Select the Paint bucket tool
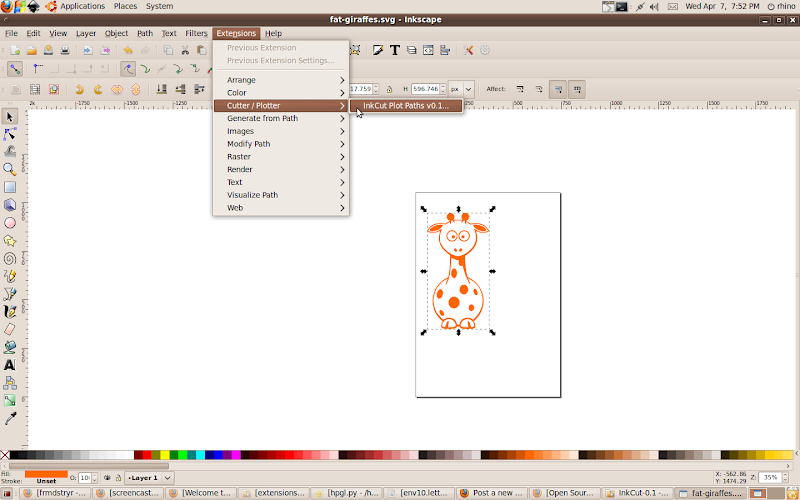 pyautogui.click(x=10, y=347)
